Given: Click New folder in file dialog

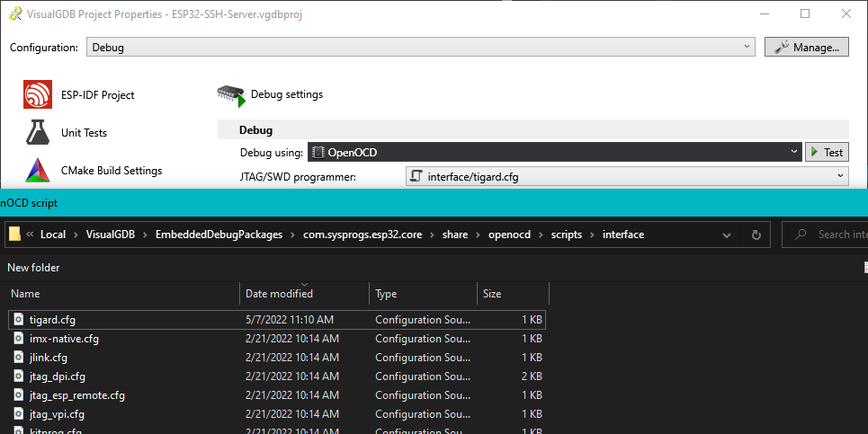Looking at the screenshot, I should pyautogui.click(x=33, y=267).
